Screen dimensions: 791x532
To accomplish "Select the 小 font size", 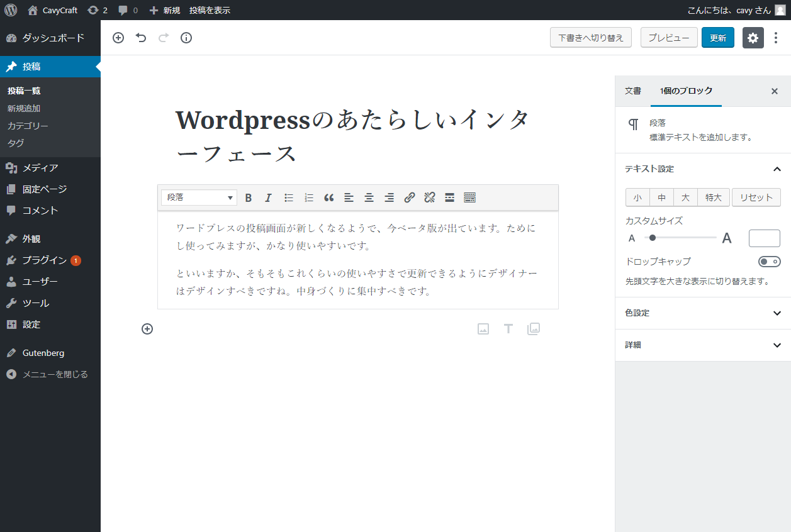I will [x=637, y=197].
